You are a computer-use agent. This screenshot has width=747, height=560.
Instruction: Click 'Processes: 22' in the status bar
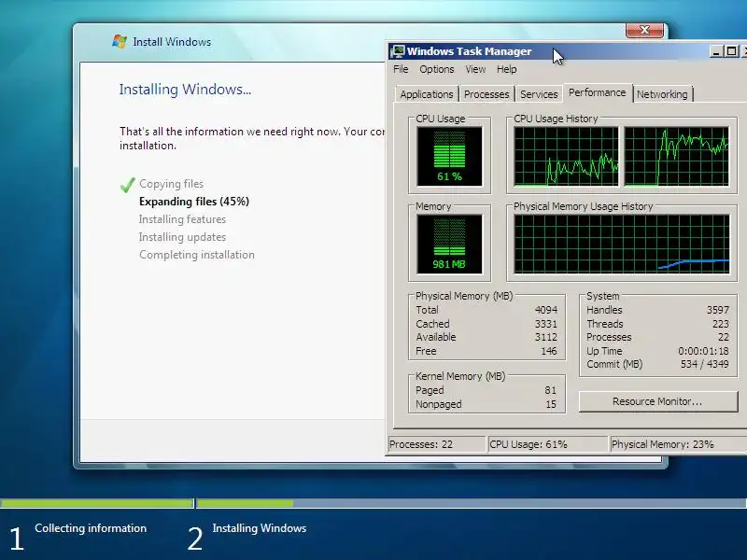421,444
